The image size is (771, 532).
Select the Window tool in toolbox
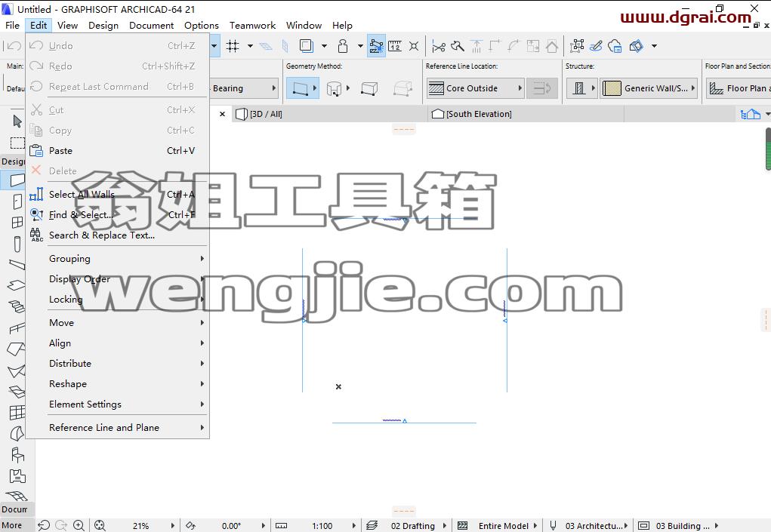pyautogui.click(x=17, y=222)
